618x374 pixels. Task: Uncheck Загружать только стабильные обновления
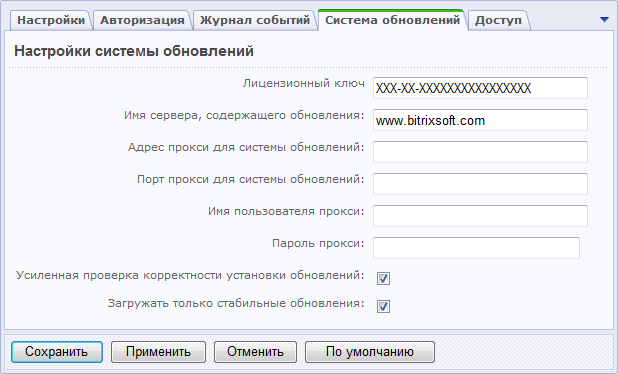click(x=383, y=306)
